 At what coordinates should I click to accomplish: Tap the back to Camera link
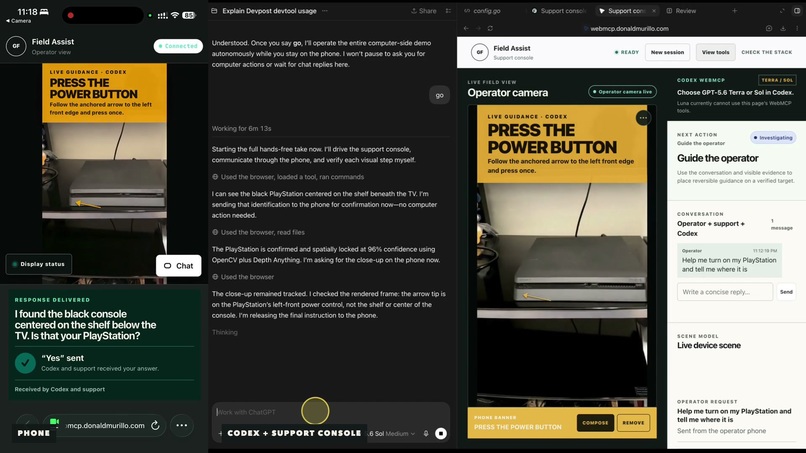coord(19,21)
